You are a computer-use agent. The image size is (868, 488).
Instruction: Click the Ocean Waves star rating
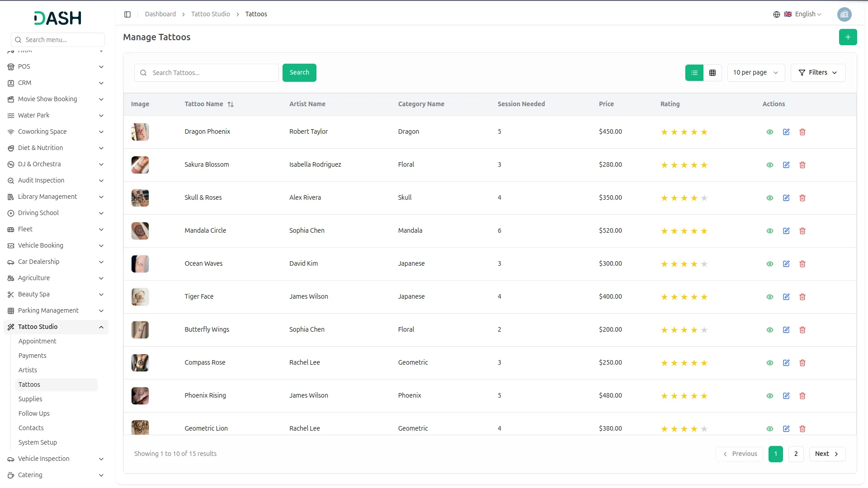(x=684, y=264)
